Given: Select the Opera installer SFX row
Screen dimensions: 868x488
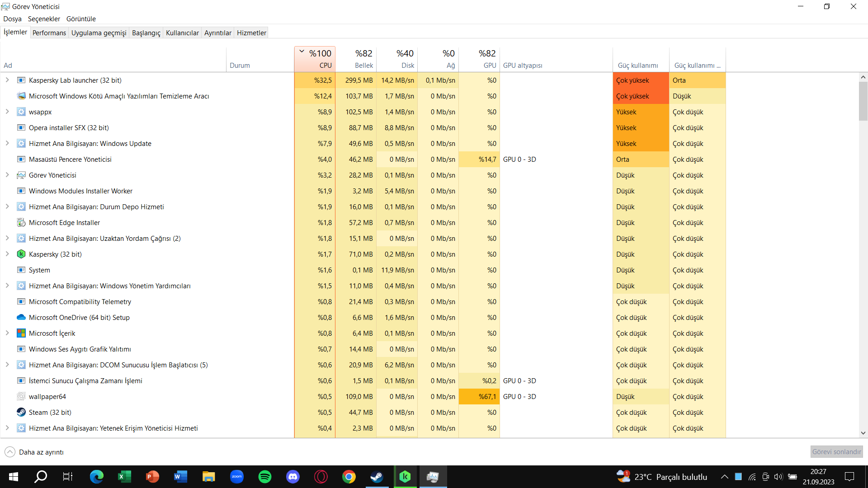Looking at the screenshot, I should coord(69,127).
